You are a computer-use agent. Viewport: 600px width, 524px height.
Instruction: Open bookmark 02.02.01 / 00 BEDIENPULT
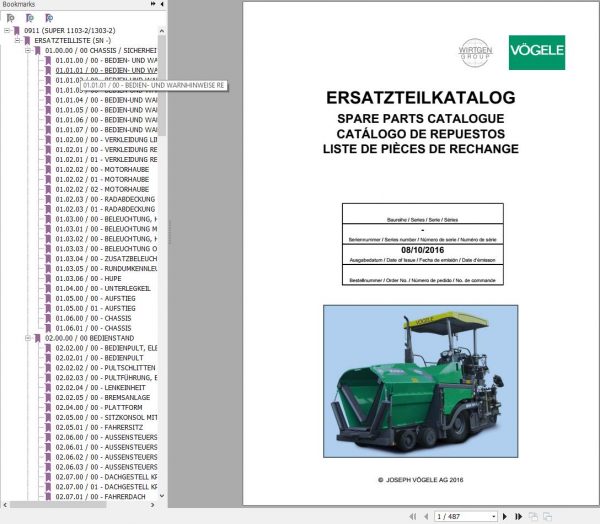click(99, 358)
